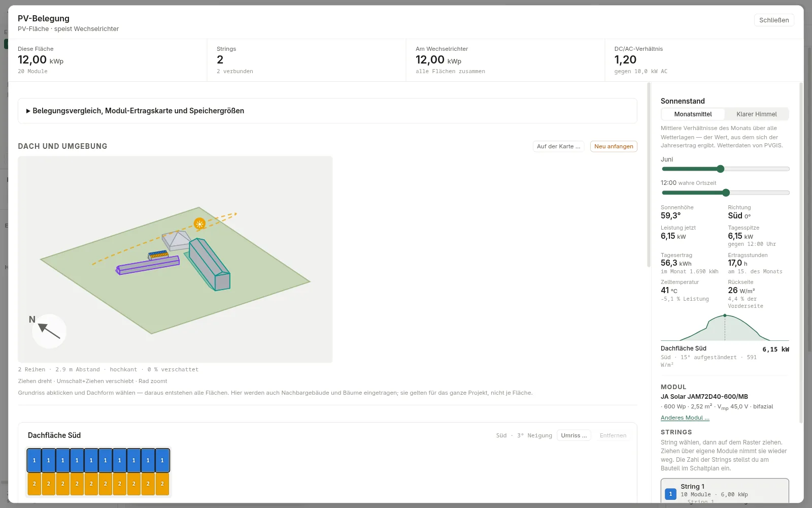Click the grey pyramid-roof house in scene
The height and width of the screenshot is (508, 812).
pos(176,240)
